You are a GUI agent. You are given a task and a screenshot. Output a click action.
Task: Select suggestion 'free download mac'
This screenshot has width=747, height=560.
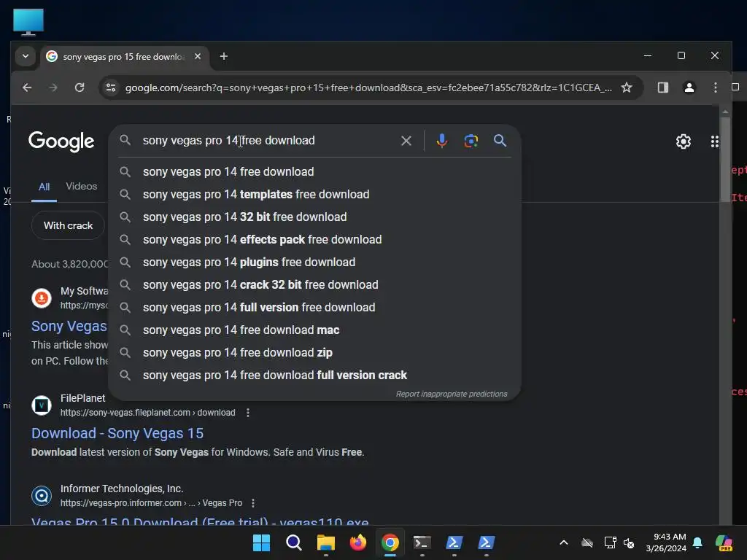tap(314, 330)
